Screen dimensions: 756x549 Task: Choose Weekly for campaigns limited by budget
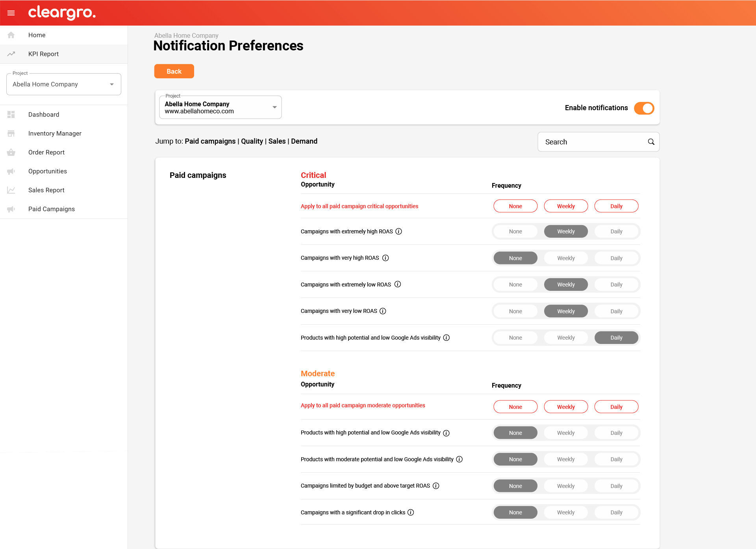(x=565, y=486)
